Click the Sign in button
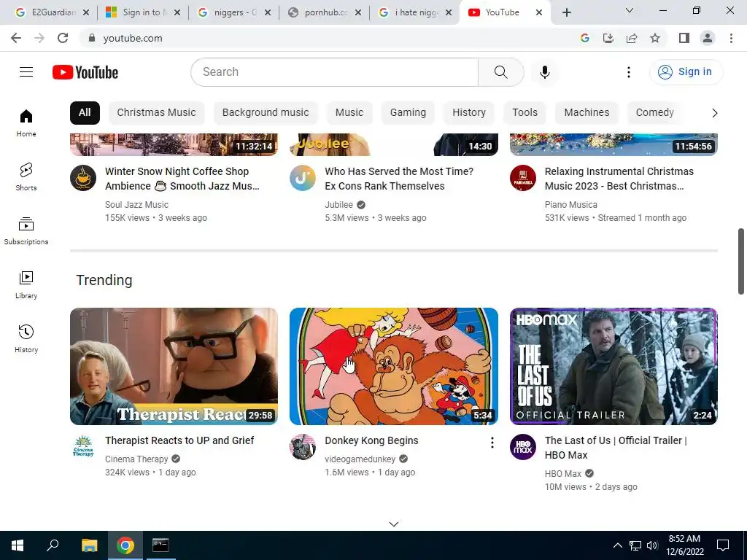Screen dimensions: 747x560 click(686, 72)
